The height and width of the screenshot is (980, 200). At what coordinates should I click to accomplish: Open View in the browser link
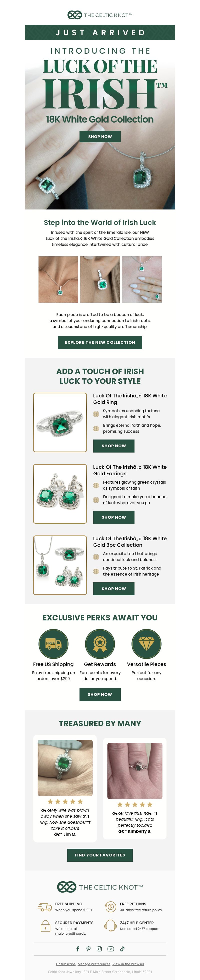pos(128,964)
